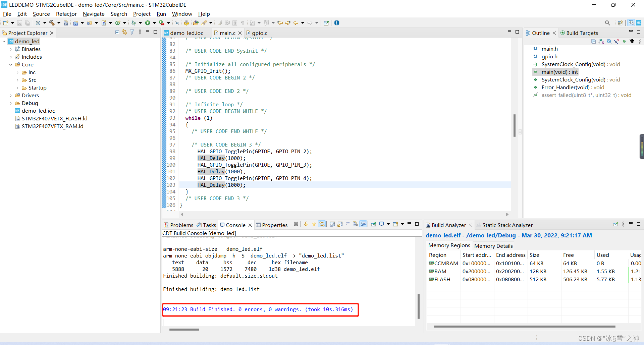Collapse the demo_led project node
This screenshot has height=345, width=644.
click(x=4, y=42)
